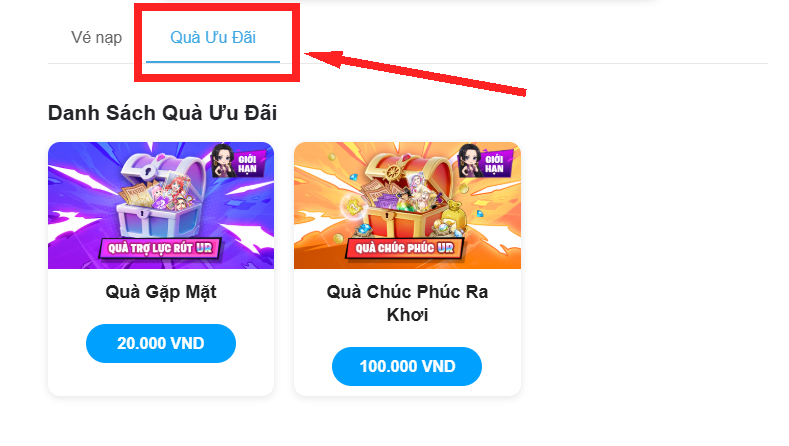This screenshot has height=446, width=789.
Task: Click the Giới Hạn badge on purple card
Action: point(247,164)
